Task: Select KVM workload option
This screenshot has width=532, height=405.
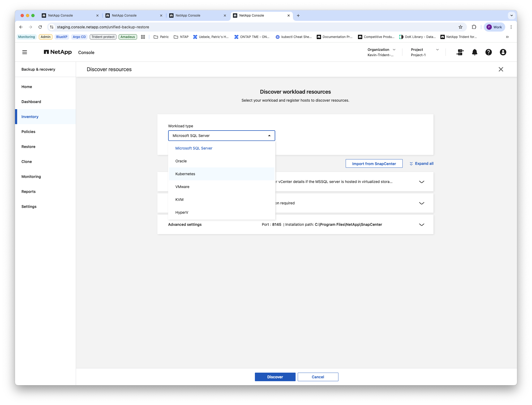Action: (x=221, y=200)
